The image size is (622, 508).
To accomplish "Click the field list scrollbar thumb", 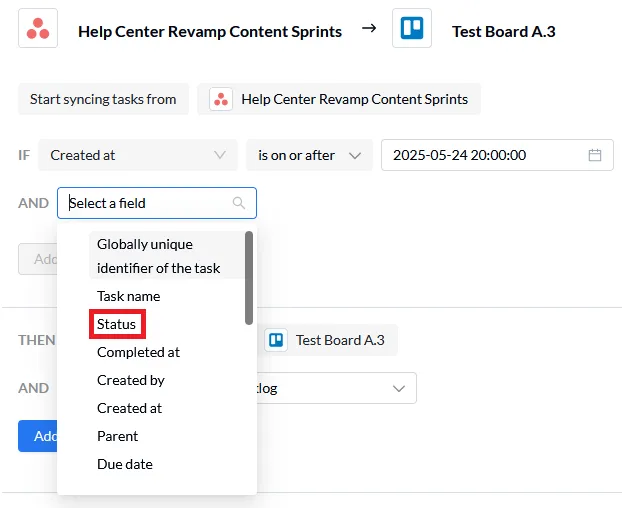I will click(249, 278).
